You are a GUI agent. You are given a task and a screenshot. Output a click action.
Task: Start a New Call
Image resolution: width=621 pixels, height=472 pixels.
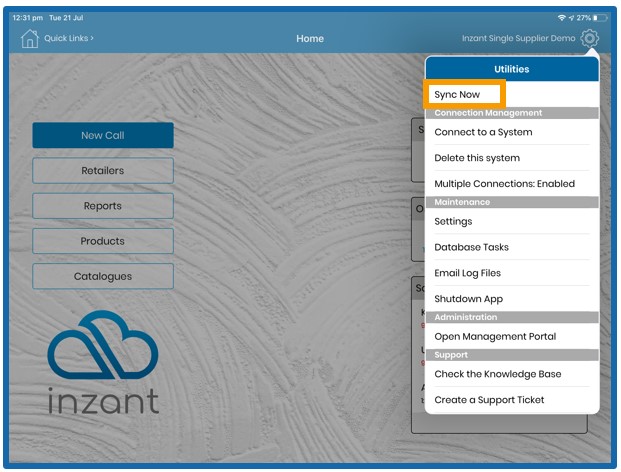click(103, 135)
